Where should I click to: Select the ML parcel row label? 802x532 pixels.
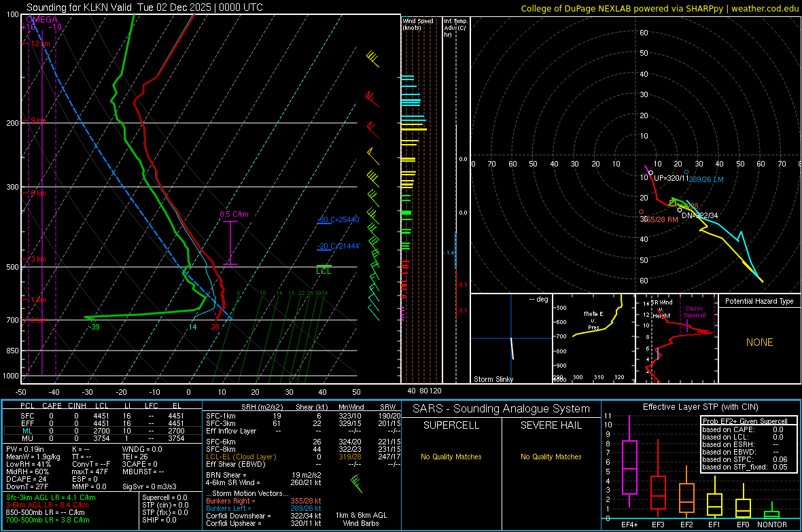point(27,431)
